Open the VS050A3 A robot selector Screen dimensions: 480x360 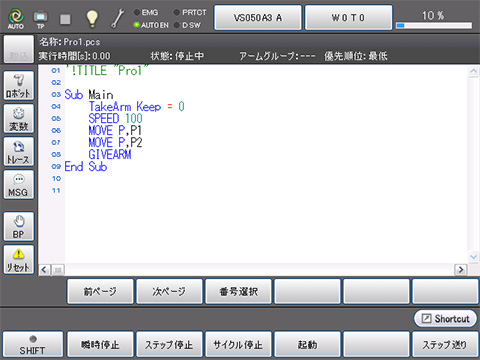tap(258, 18)
